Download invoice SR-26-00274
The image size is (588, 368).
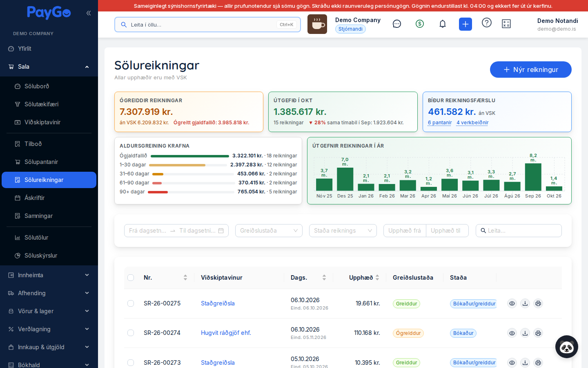coord(525,333)
